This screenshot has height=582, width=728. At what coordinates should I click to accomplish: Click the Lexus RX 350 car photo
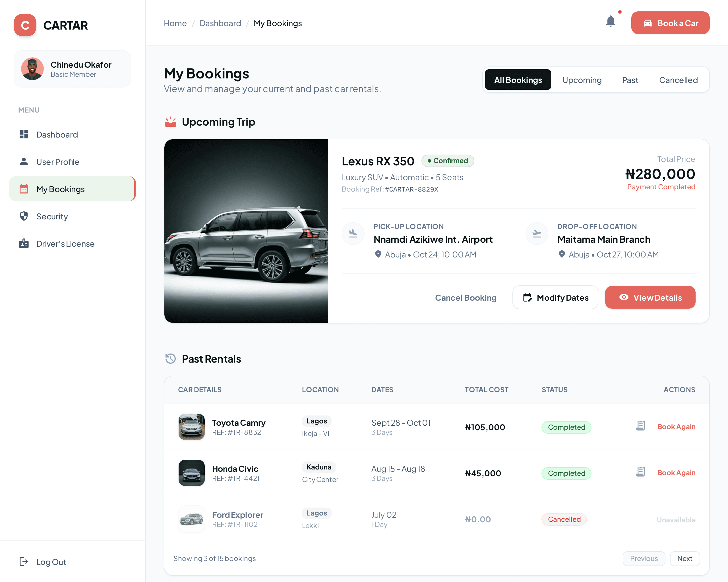coord(246,231)
